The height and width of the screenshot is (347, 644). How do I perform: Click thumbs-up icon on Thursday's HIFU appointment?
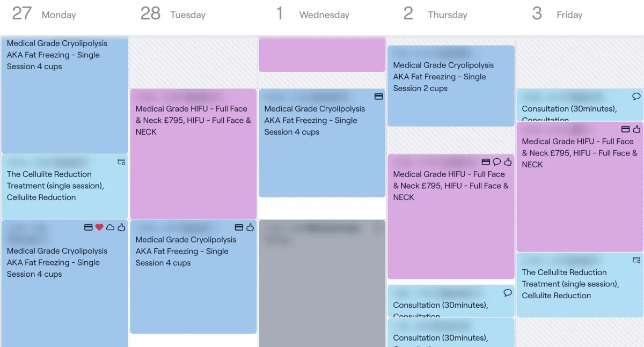coord(508,161)
